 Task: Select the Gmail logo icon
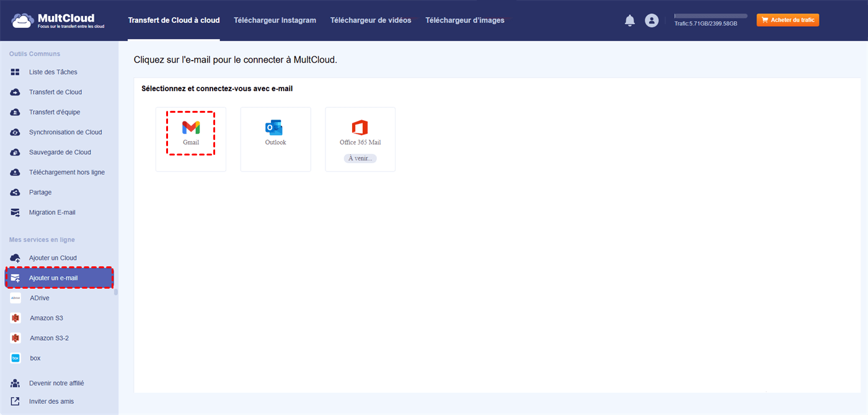pyautogui.click(x=191, y=128)
